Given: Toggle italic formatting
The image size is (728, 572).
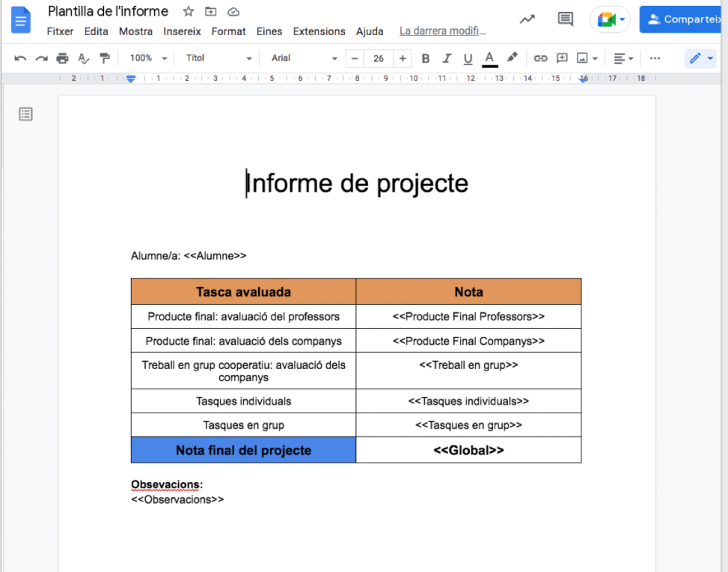Looking at the screenshot, I should pyautogui.click(x=447, y=58).
